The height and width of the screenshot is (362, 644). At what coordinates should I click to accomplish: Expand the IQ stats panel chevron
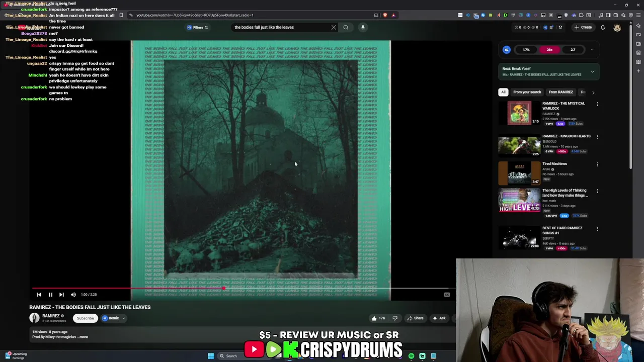[592, 50]
